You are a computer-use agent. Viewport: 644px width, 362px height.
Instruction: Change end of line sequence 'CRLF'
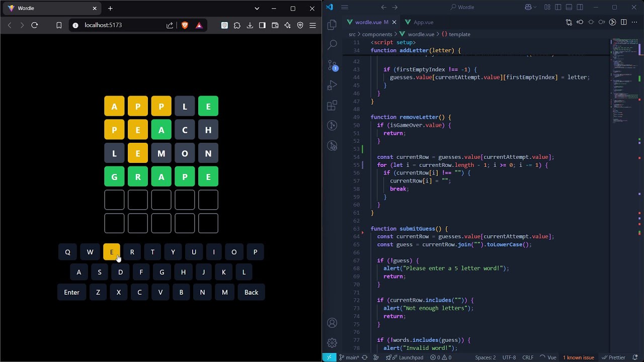pyautogui.click(x=528, y=357)
